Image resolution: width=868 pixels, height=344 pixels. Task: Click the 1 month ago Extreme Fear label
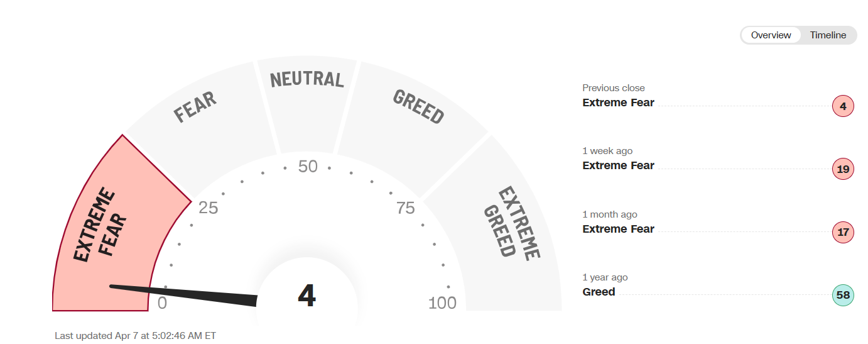click(x=618, y=229)
